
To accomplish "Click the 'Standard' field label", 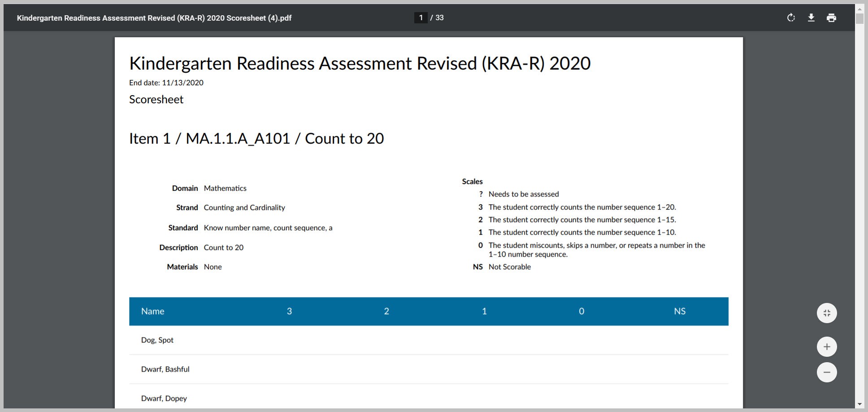I will (183, 228).
